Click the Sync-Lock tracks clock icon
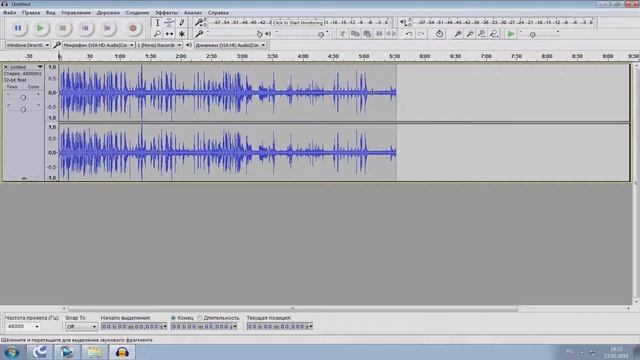This screenshot has width=640, height=360. [x=439, y=34]
